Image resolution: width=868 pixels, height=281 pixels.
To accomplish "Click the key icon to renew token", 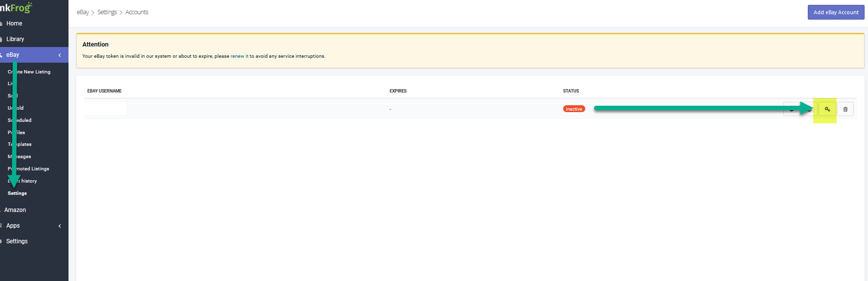I will (827, 109).
